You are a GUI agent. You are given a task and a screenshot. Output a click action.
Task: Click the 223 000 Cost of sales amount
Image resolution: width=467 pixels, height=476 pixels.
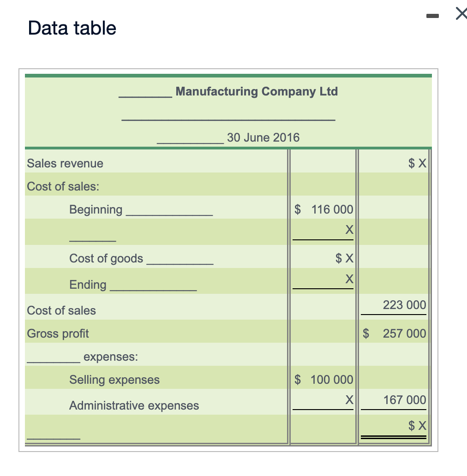tap(404, 305)
